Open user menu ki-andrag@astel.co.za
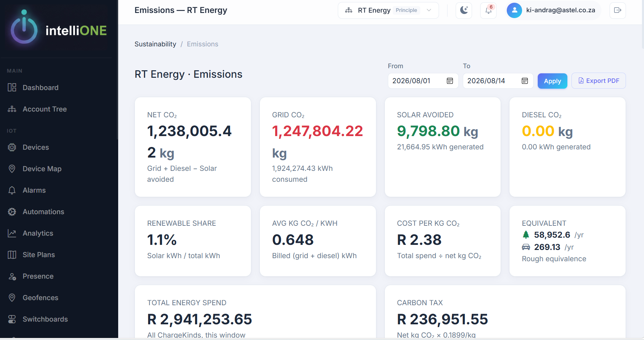644x340 pixels. click(554, 10)
